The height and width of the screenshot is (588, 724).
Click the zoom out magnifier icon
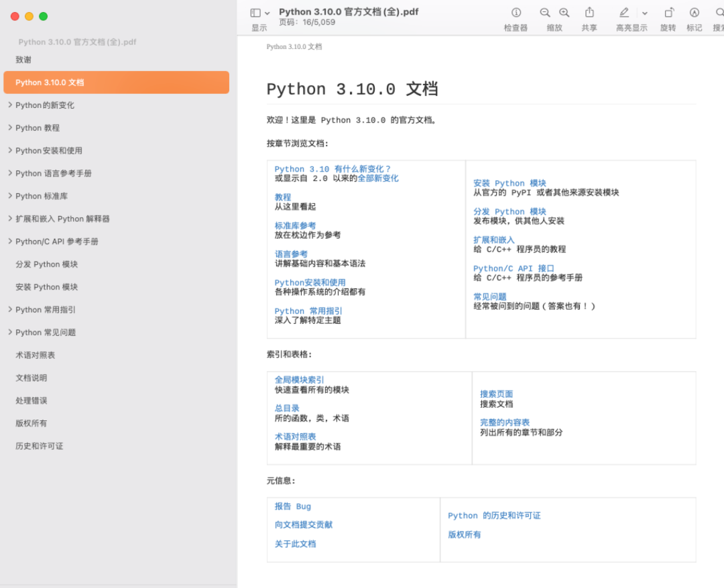(545, 13)
